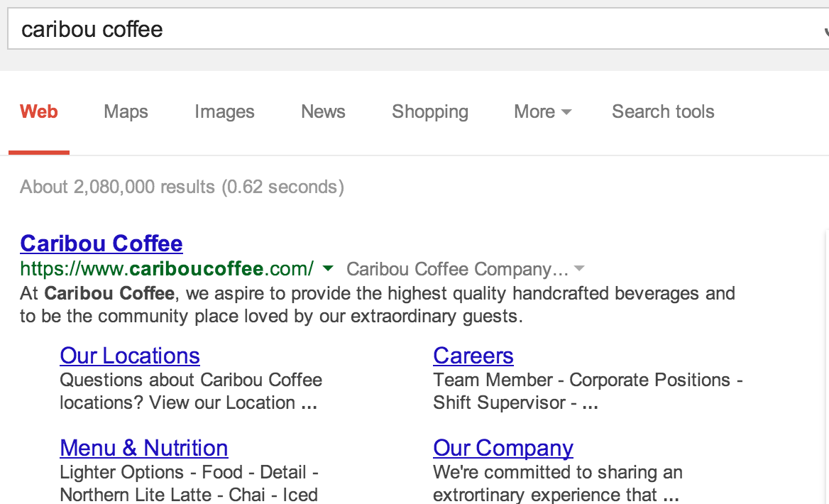Click the result snippet about handcrafted beverages
Screen dimensions: 829x504
[x=378, y=305]
